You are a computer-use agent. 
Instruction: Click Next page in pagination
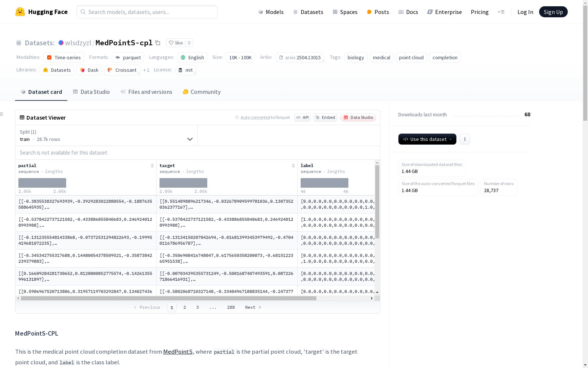tap(253, 307)
